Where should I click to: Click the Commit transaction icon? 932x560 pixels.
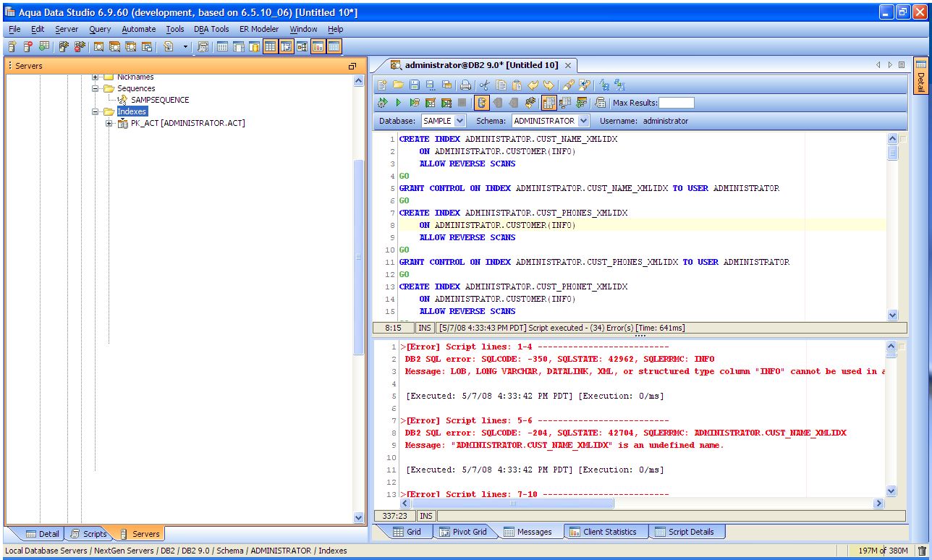(x=498, y=103)
